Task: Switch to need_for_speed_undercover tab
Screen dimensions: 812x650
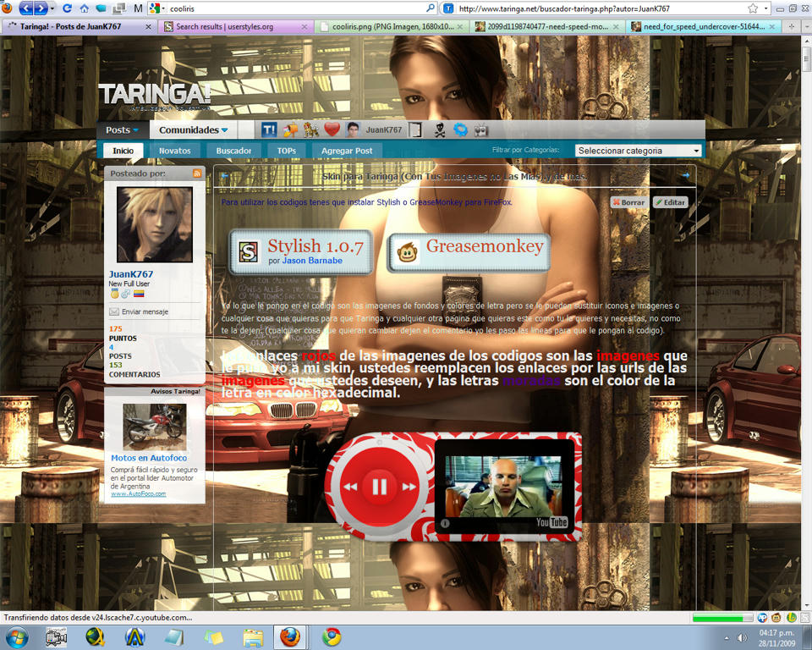Action: [x=705, y=26]
